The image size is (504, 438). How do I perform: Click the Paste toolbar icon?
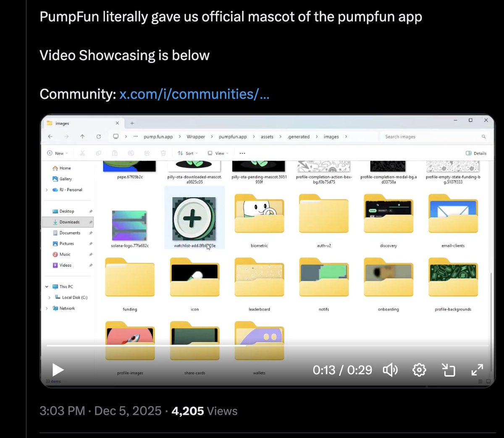[115, 153]
